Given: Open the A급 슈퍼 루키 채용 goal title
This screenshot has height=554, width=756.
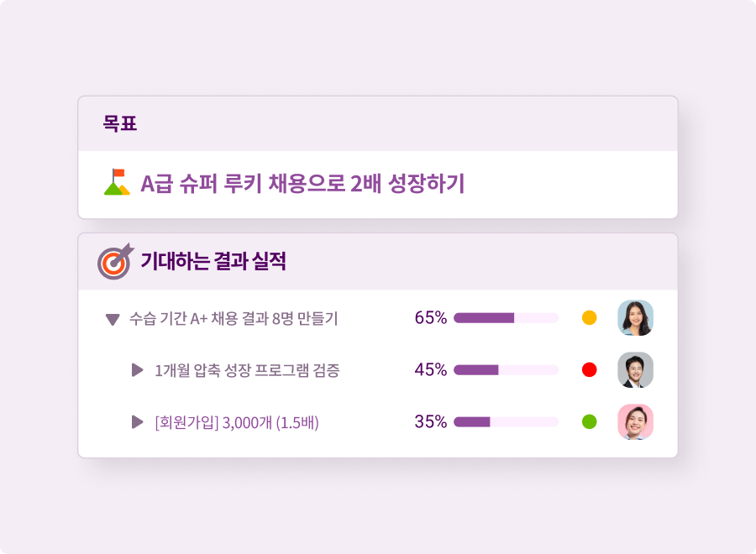Looking at the screenshot, I should 302,184.
